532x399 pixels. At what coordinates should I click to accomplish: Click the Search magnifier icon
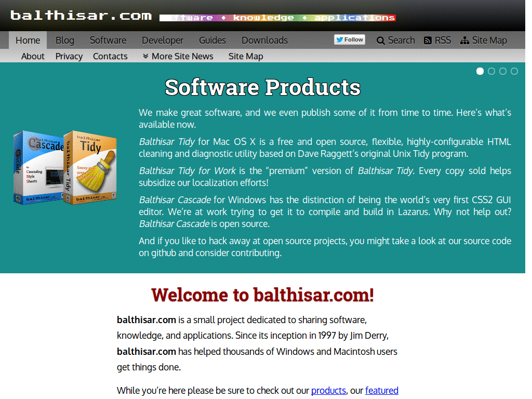[x=381, y=41]
